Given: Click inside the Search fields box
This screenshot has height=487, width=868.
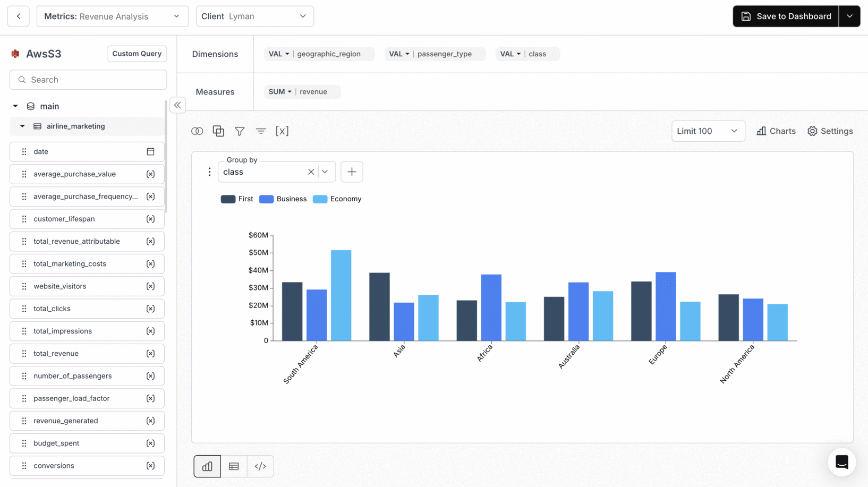Looking at the screenshot, I should tap(88, 79).
